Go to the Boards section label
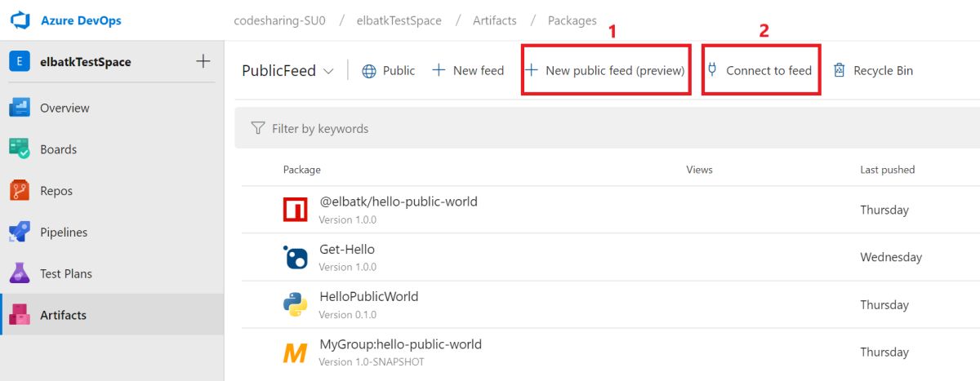 [x=58, y=149]
